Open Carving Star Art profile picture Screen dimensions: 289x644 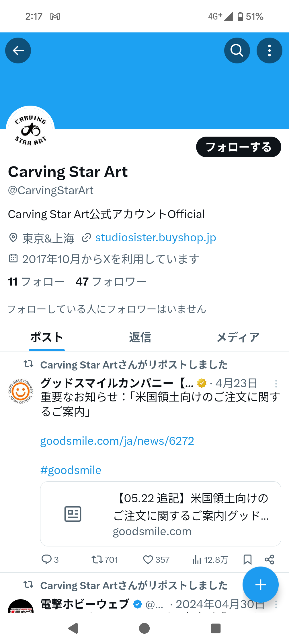(30, 130)
